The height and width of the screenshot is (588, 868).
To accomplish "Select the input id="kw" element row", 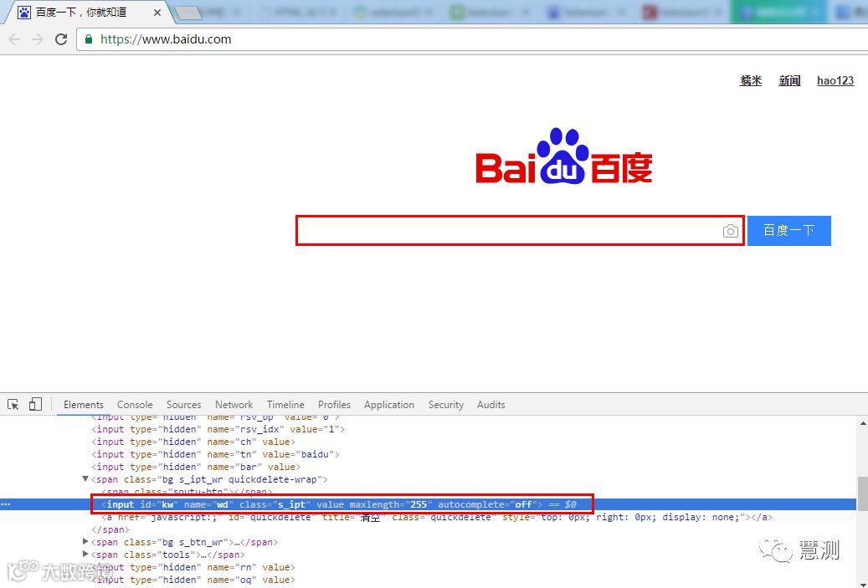I will [338, 504].
